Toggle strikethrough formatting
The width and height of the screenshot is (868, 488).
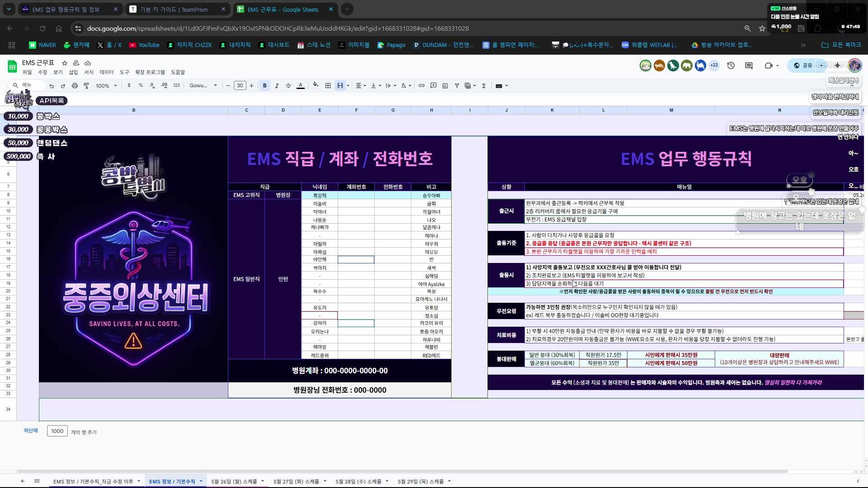[x=288, y=85]
